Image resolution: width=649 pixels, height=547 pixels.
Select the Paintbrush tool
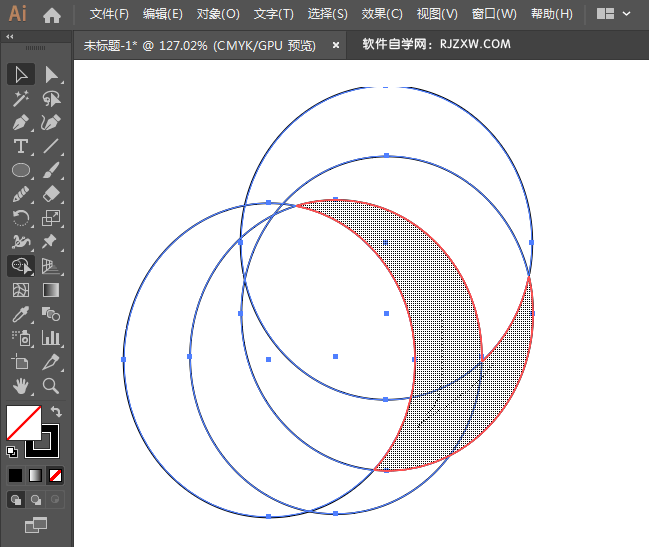[51, 170]
